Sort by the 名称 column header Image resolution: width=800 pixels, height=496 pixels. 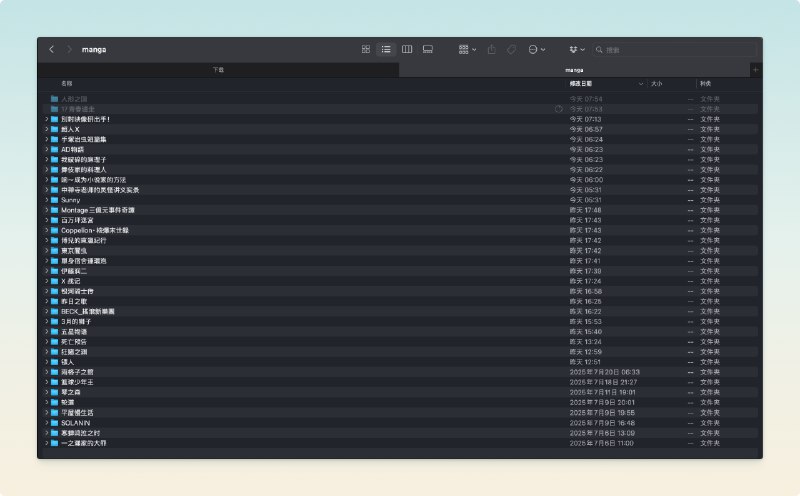click(67, 84)
